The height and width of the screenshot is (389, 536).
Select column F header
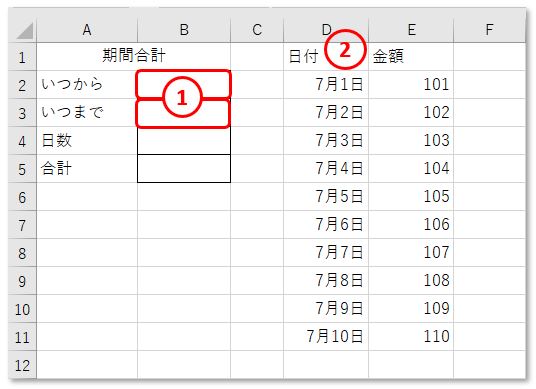490,30
